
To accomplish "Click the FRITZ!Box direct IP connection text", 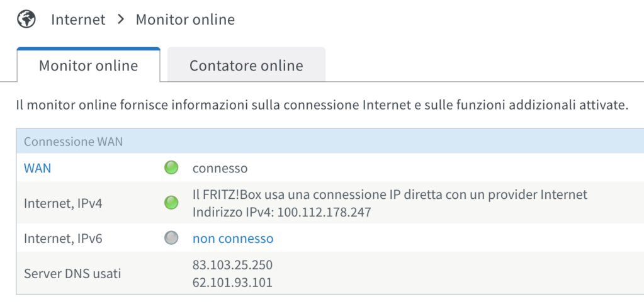I will [390, 194].
